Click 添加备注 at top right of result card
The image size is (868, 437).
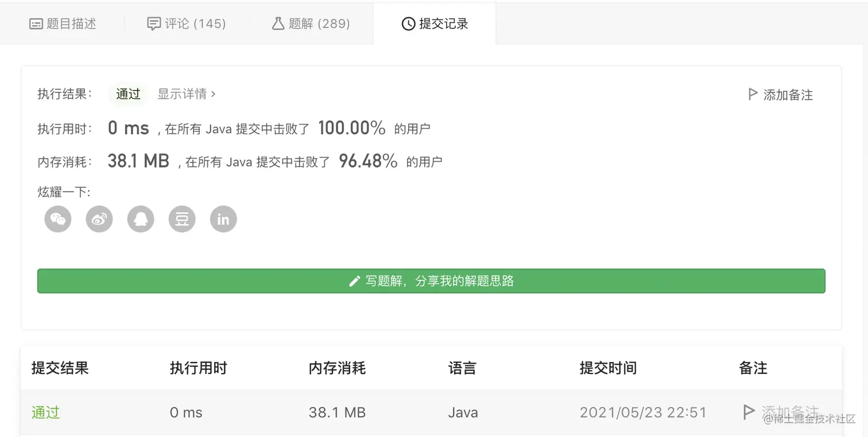click(780, 95)
